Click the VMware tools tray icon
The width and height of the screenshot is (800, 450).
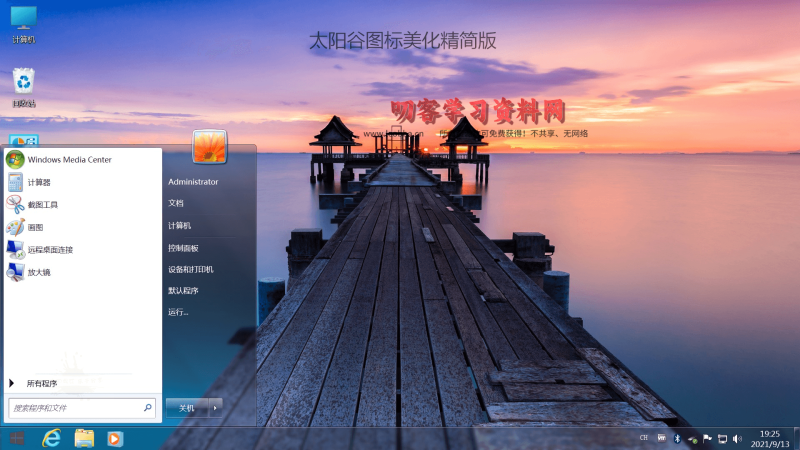[x=662, y=438]
